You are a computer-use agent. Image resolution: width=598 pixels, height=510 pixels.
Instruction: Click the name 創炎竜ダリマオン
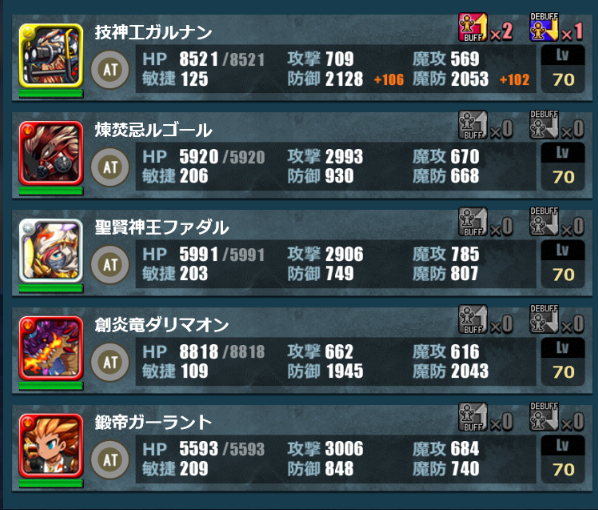(x=162, y=325)
